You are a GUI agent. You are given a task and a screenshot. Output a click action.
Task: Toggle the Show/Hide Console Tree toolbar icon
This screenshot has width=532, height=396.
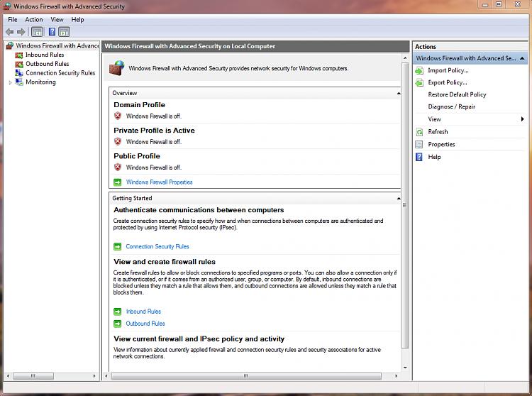(37, 32)
